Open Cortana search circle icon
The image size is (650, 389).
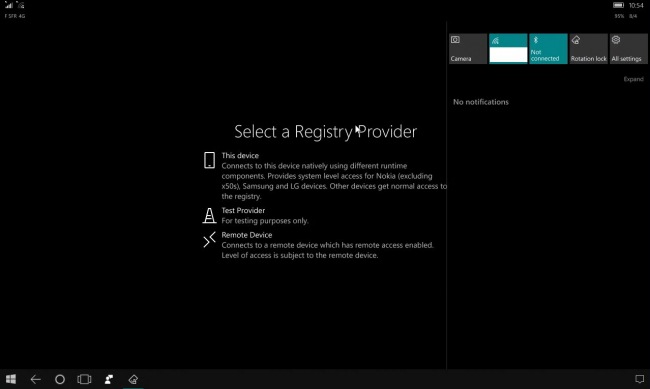[60, 379]
